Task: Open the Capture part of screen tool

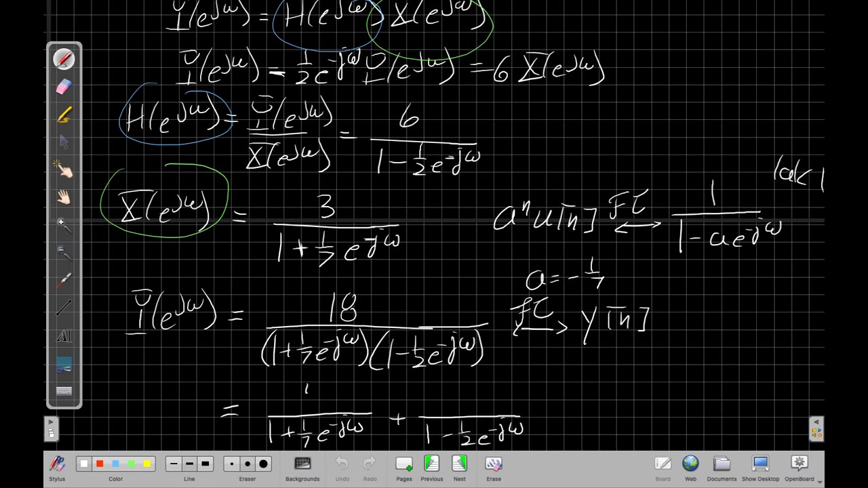Action: click(x=64, y=364)
